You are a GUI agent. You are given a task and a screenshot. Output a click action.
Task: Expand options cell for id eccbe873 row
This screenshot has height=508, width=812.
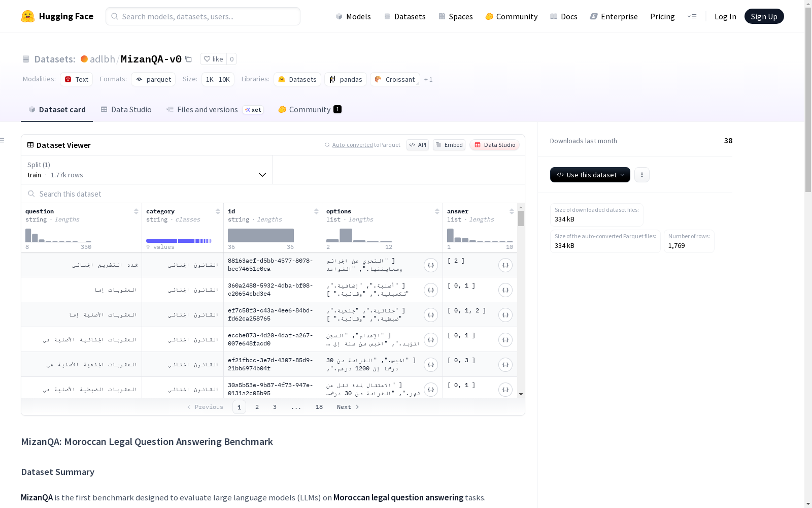point(431,340)
